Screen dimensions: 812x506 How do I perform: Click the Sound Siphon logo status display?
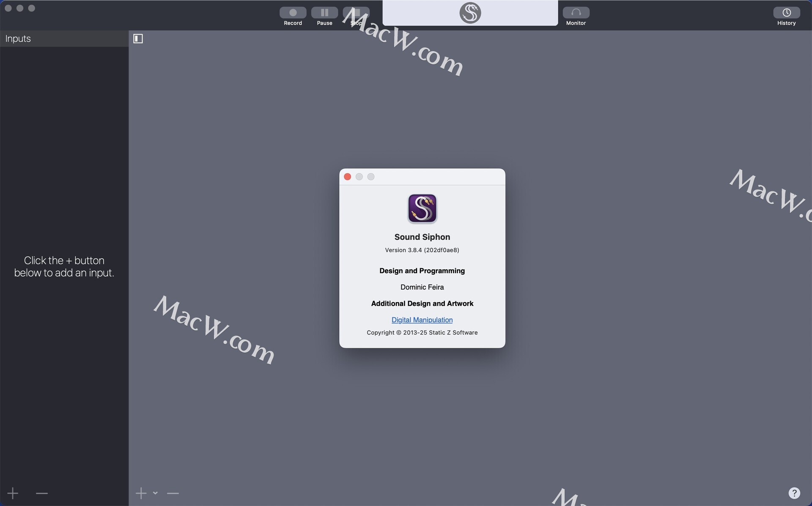coord(470,13)
